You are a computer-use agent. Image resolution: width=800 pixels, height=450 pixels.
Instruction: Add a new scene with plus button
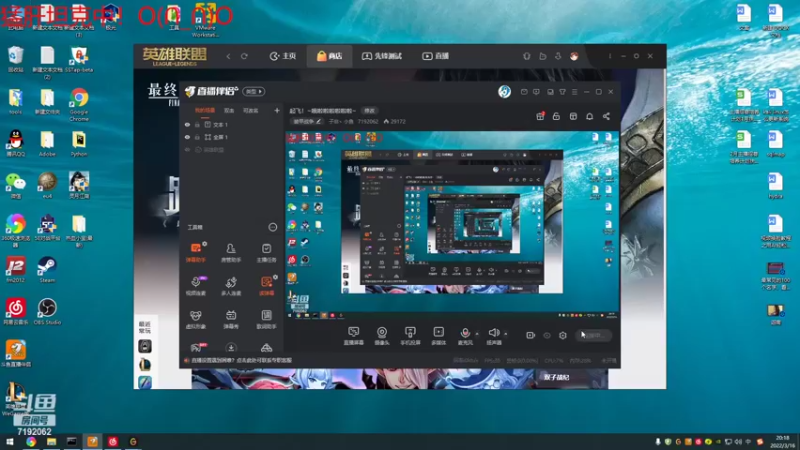(x=277, y=110)
